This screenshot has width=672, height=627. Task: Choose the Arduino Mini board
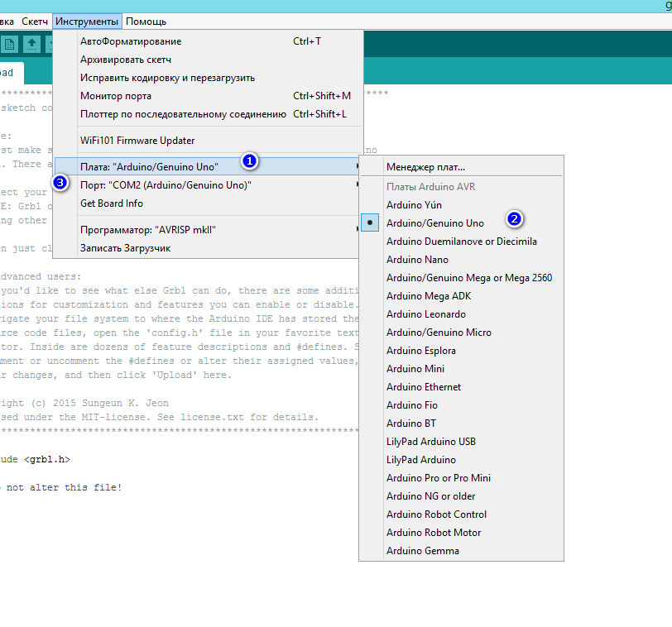click(x=461, y=369)
